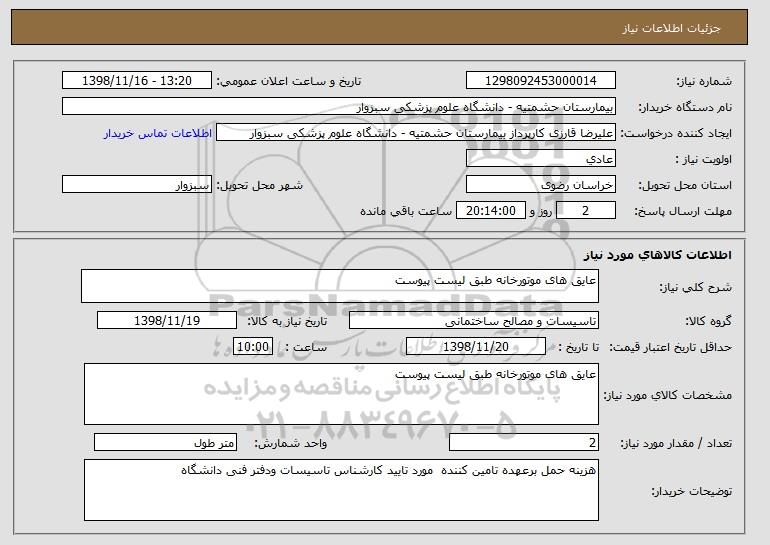Click the روز و text beside days field

pyautogui.click(x=541, y=211)
